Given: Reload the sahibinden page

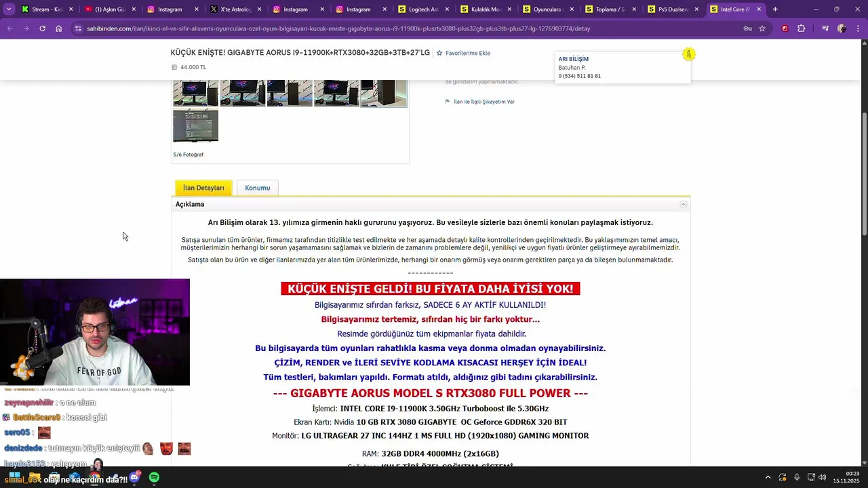Looking at the screenshot, I should pos(42,28).
